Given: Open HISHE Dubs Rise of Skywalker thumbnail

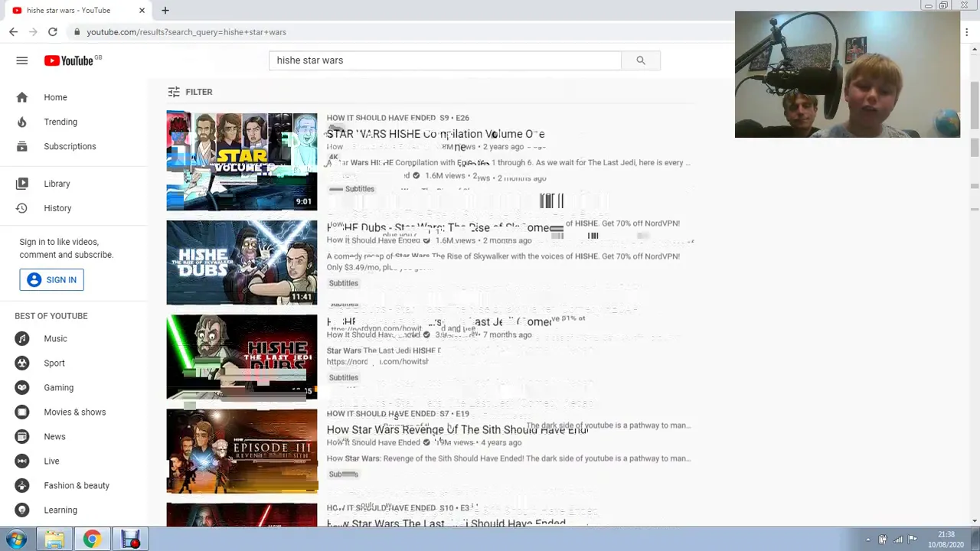Looking at the screenshot, I should coord(242,262).
